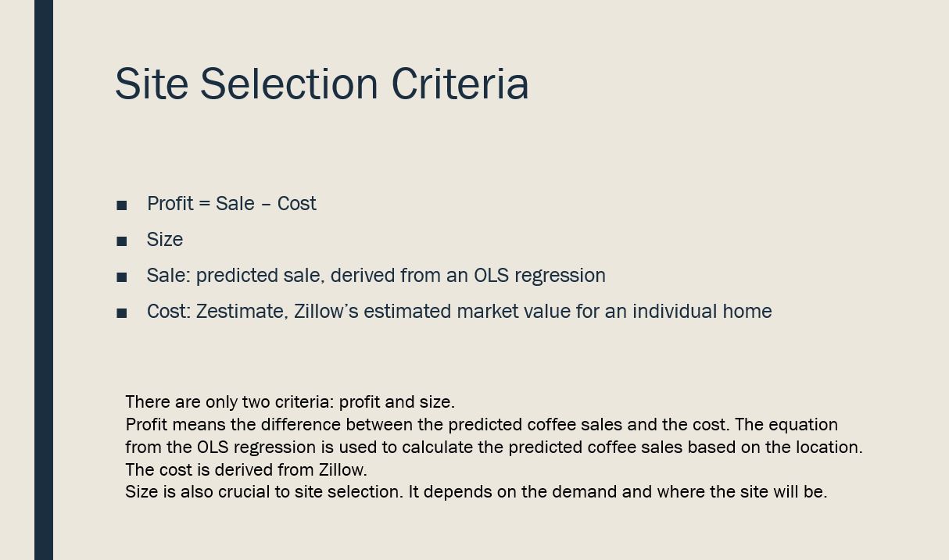
Task: Click the square bullet before "Sale: predicted sale"
Action: tap(122, 277)
